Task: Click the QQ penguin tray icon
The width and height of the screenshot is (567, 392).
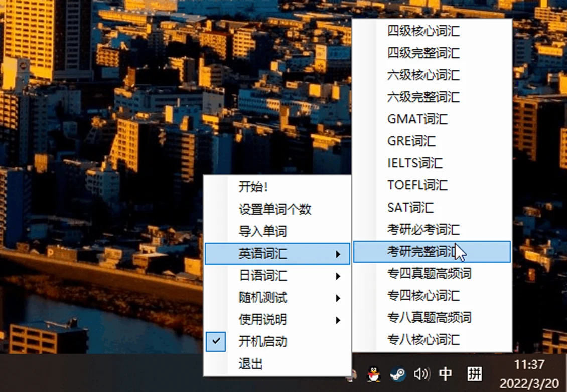Action: [374, 374]
